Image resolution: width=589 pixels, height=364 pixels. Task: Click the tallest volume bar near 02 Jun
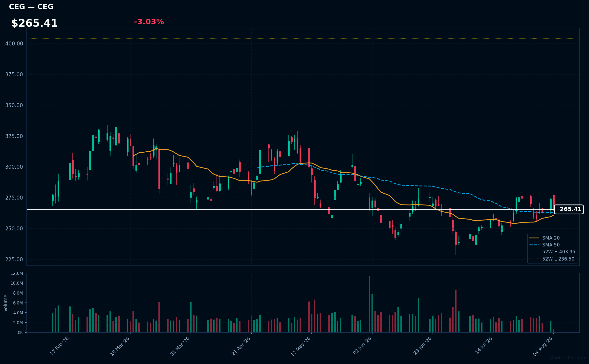370,304
